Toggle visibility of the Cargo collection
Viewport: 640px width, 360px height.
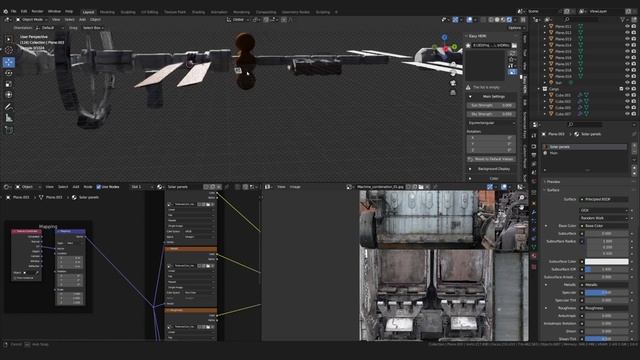[x=627, y=89]
